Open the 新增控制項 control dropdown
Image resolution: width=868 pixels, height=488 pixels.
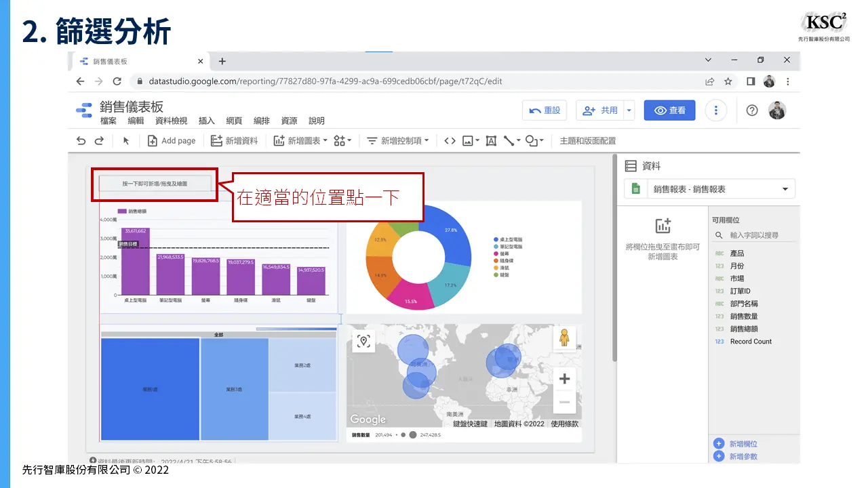point(398,141)
